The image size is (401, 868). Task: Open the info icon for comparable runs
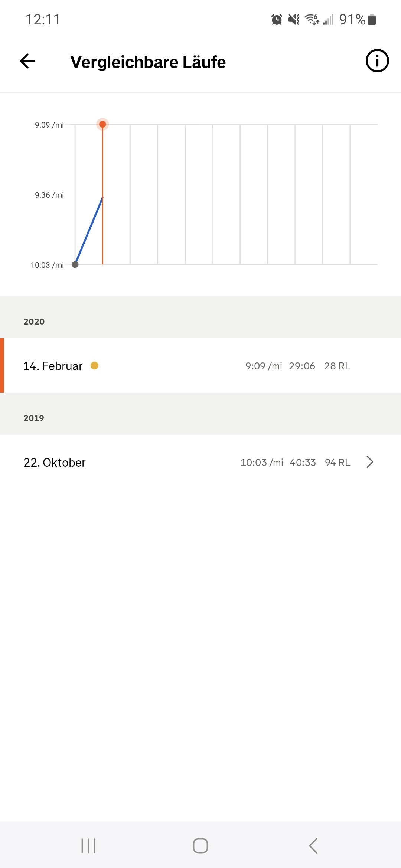[x=377, y=61]
